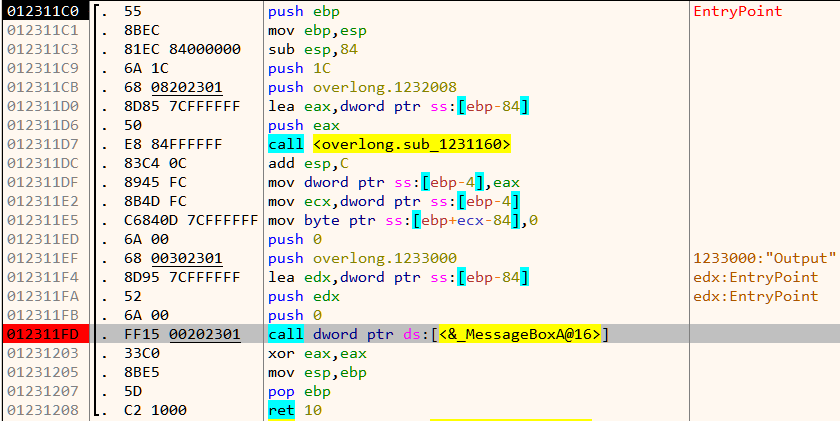Select address row 012311DF

click(43, 182)
